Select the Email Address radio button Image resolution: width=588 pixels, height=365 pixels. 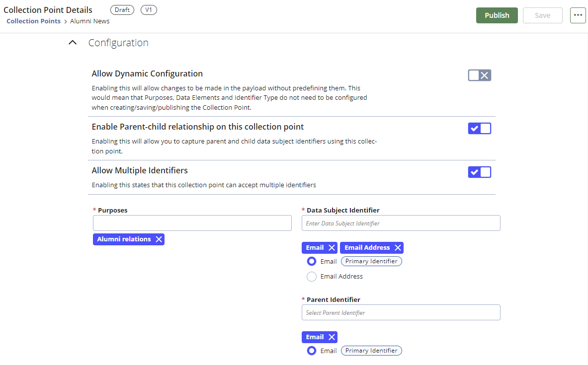pyautogui.click(x=312, y=277)
